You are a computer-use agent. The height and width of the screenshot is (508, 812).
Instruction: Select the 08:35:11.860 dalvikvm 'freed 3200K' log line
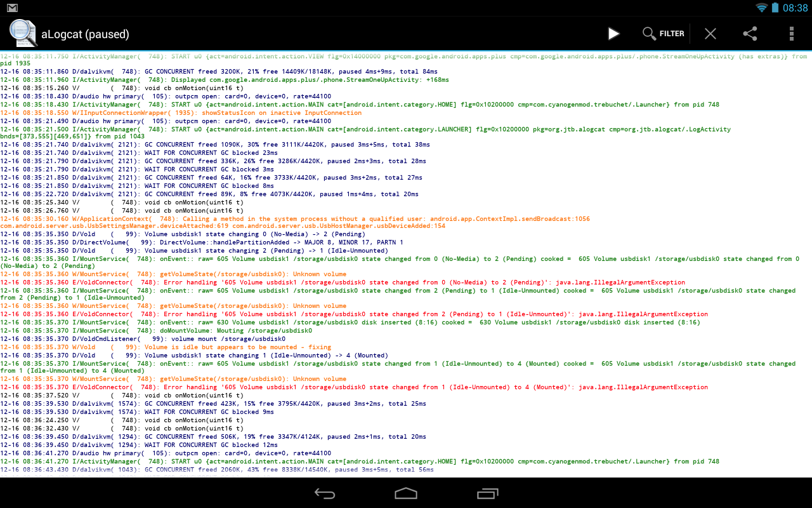coord(219,72)
